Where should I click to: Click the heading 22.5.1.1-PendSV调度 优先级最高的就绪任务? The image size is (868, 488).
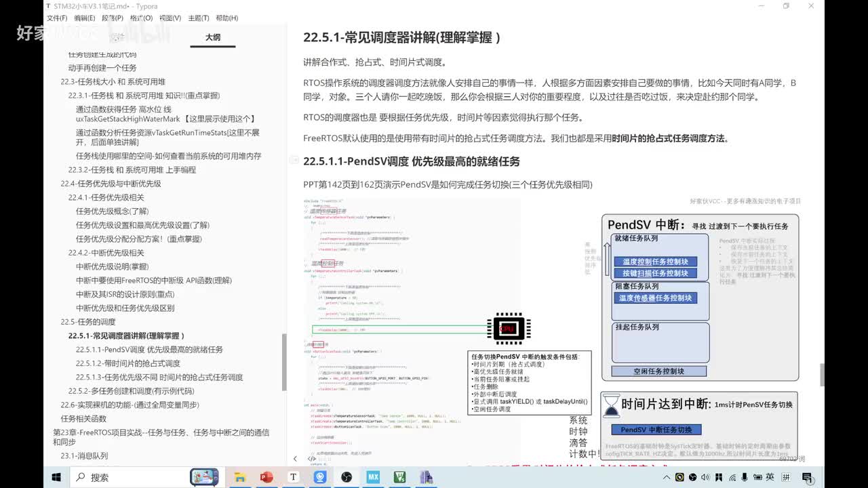(x=412, y=161)
